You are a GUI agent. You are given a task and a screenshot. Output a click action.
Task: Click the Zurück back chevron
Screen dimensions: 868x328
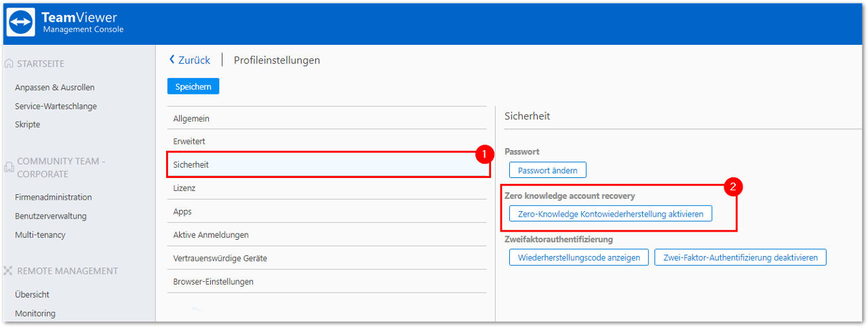tap(172, 60)
